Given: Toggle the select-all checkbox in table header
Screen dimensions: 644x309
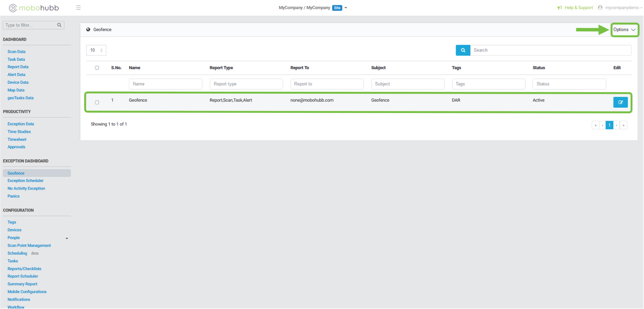Looking at the screenshot, I should click(x=97, y=68).
